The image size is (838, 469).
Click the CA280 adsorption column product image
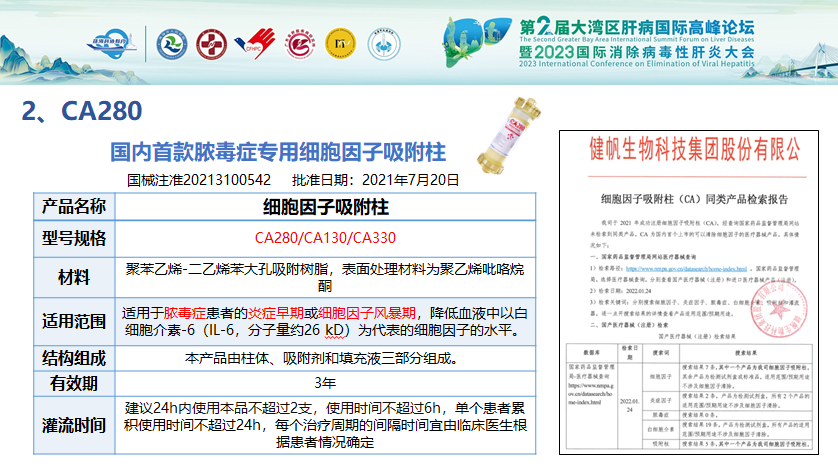508,135
